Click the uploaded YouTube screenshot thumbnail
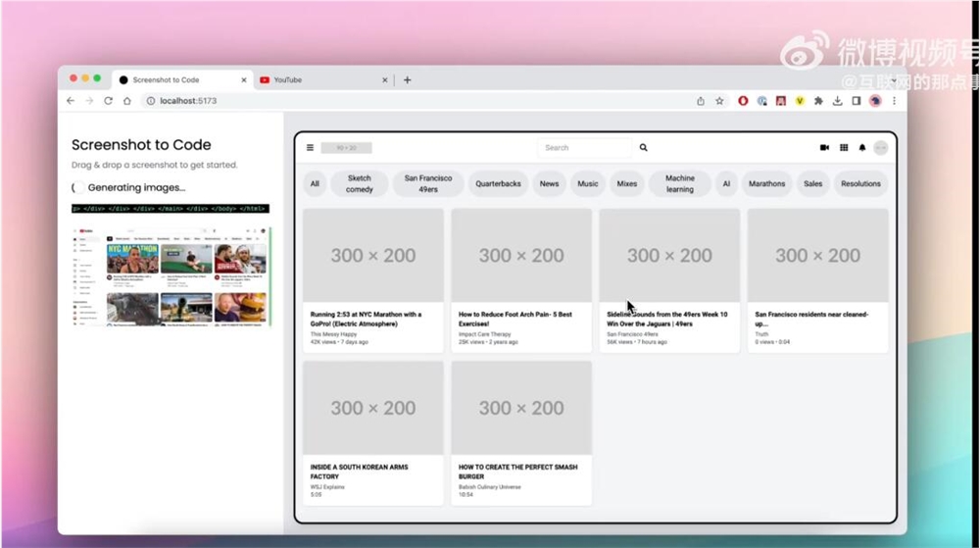The image size is (980, 548). pyautogui.click(x=171, y=276)
